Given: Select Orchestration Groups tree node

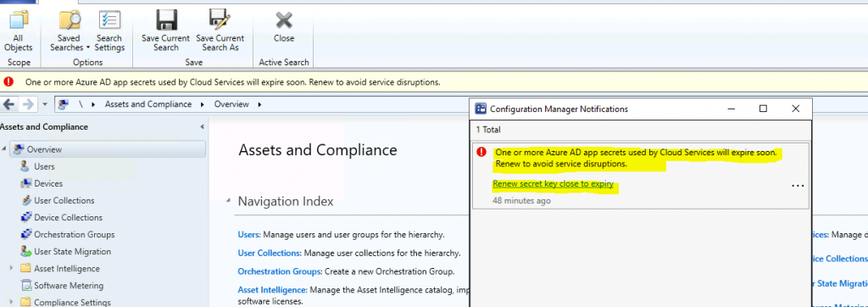Looking at the screenshot, I should (x=75, y=234).
